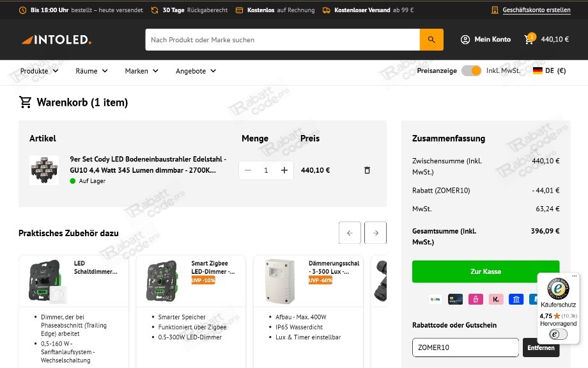
Task: Click the German flag icon
Action: 538,70
